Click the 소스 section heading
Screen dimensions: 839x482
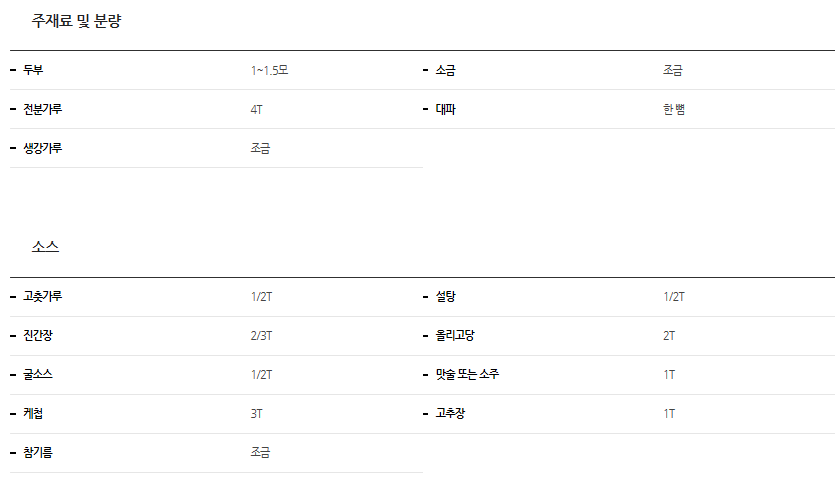point(45,247)
